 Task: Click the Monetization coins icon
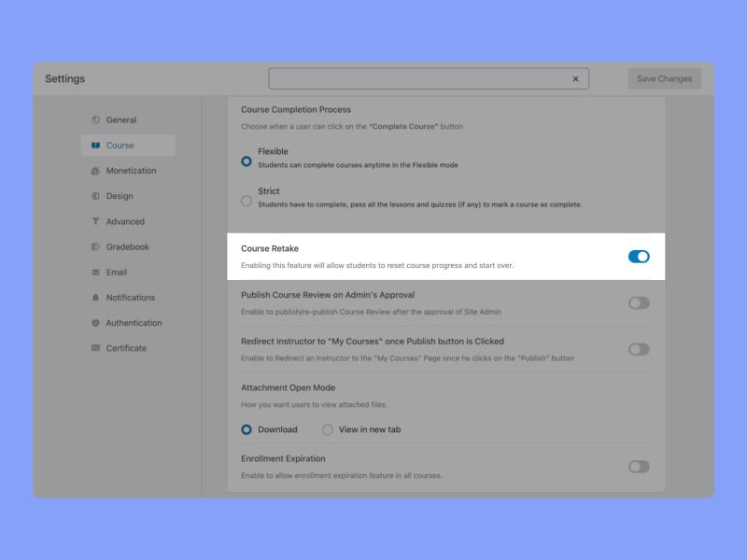click(93, 171)
